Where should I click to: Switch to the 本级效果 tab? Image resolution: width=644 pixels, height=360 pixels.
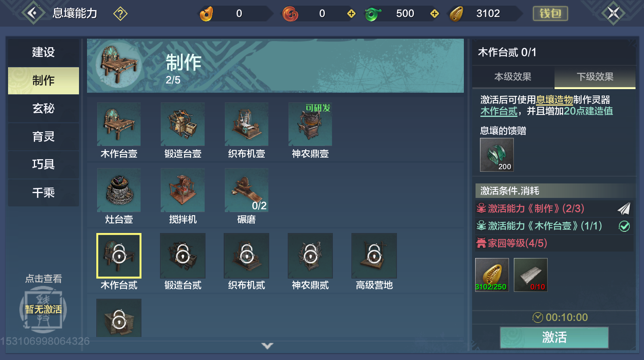[x=513, y=77]
